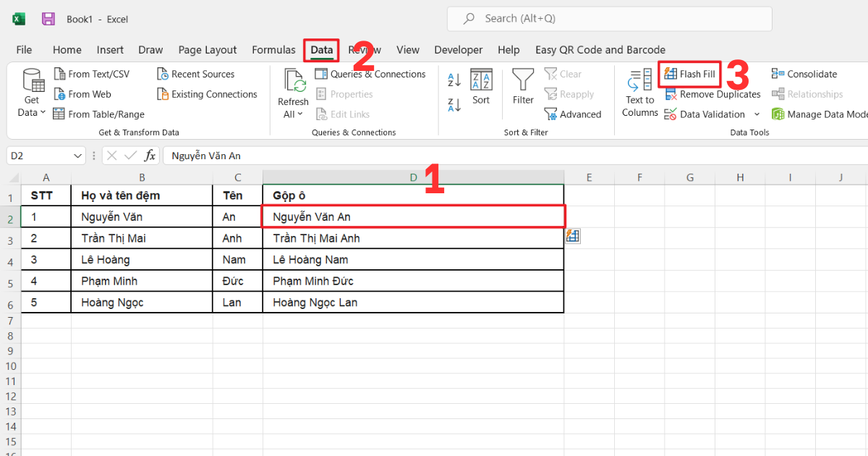Click the greyed Properties button
Image resolution: width=868 pixels, height=456 pixels.
click(x=344, y=94)
